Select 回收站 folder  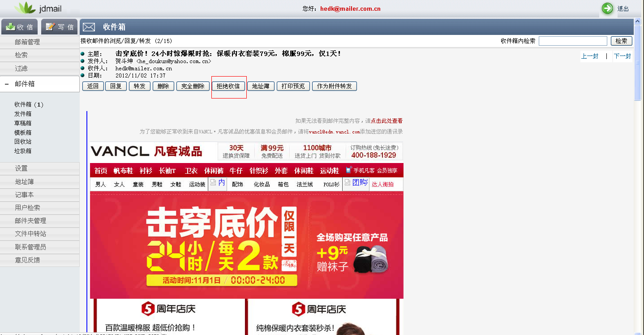coord(23,142)
